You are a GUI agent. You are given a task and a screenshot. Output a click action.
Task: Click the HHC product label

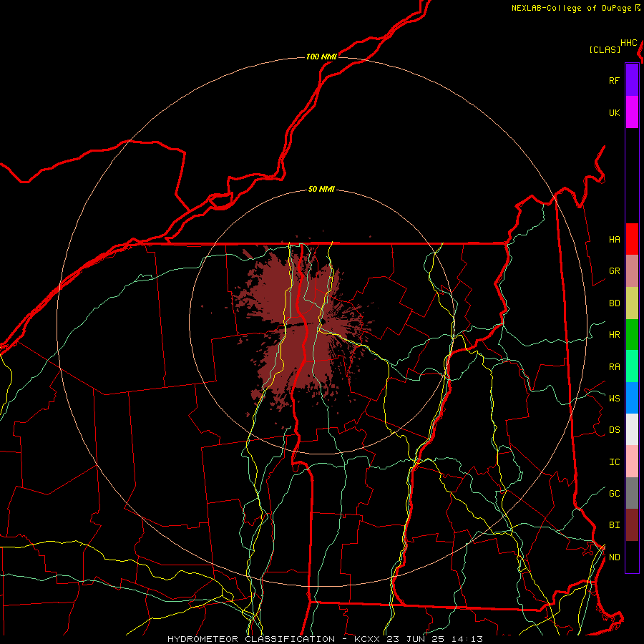(x=629, y=43)
